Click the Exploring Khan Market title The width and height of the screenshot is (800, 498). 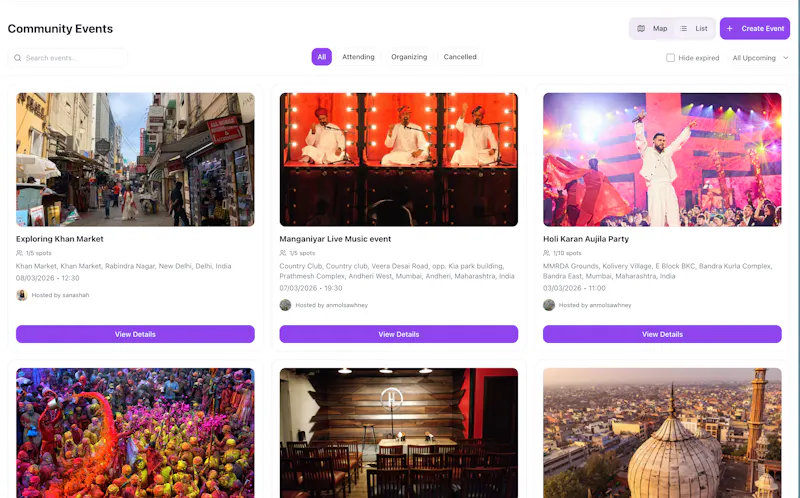pos(60,239)
